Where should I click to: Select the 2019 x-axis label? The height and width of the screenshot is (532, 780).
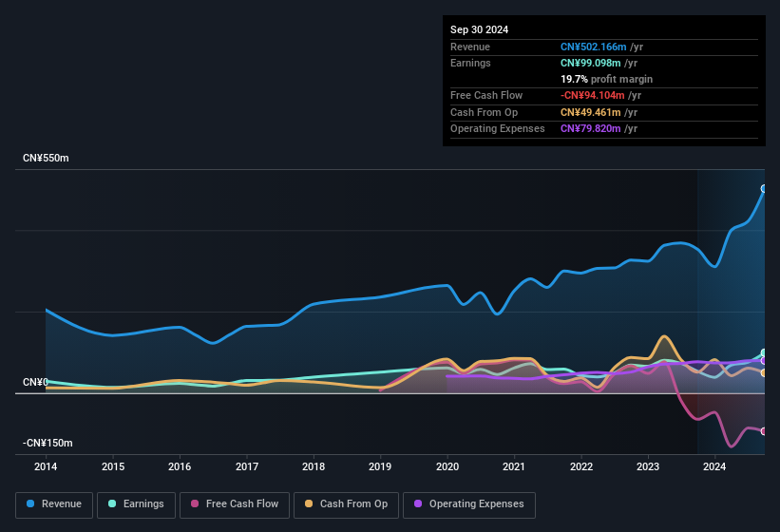click(380, 466)
